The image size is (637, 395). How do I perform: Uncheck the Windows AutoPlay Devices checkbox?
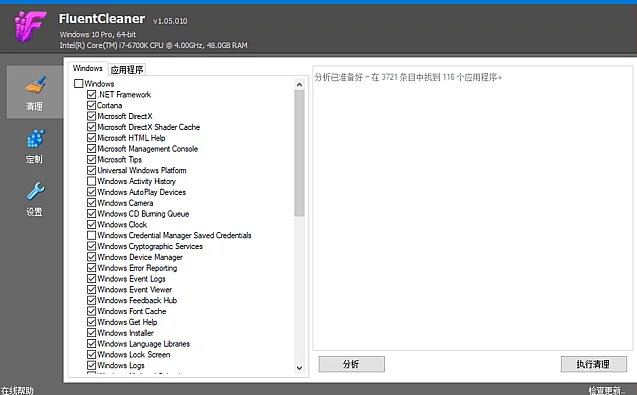point(91,192)
